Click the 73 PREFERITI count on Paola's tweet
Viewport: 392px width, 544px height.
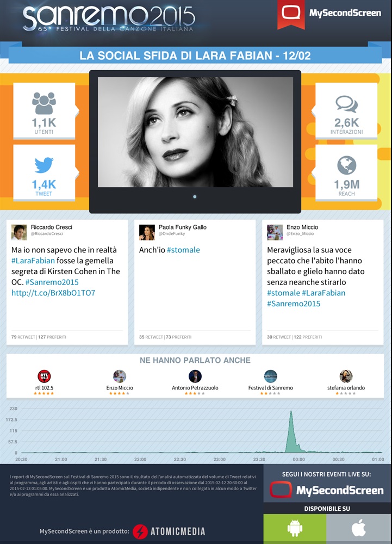point(179,337)
